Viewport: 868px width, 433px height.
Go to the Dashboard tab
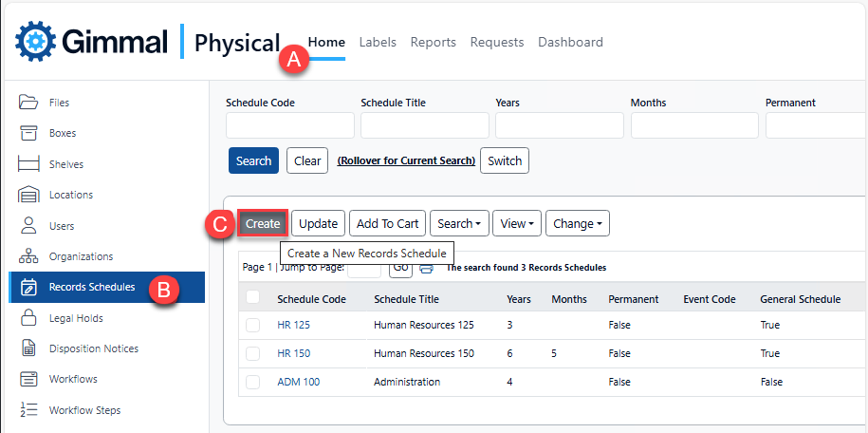tap(570, 42)
